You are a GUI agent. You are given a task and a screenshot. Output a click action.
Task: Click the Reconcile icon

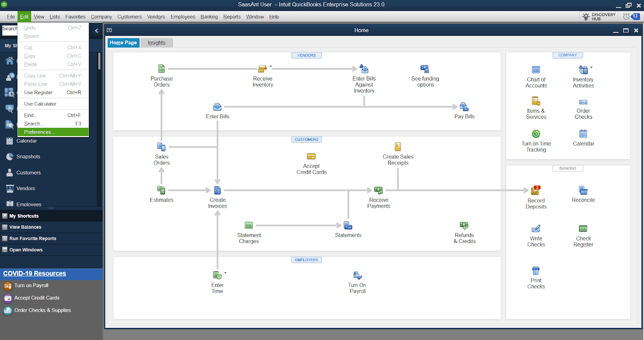click(583, 190)
